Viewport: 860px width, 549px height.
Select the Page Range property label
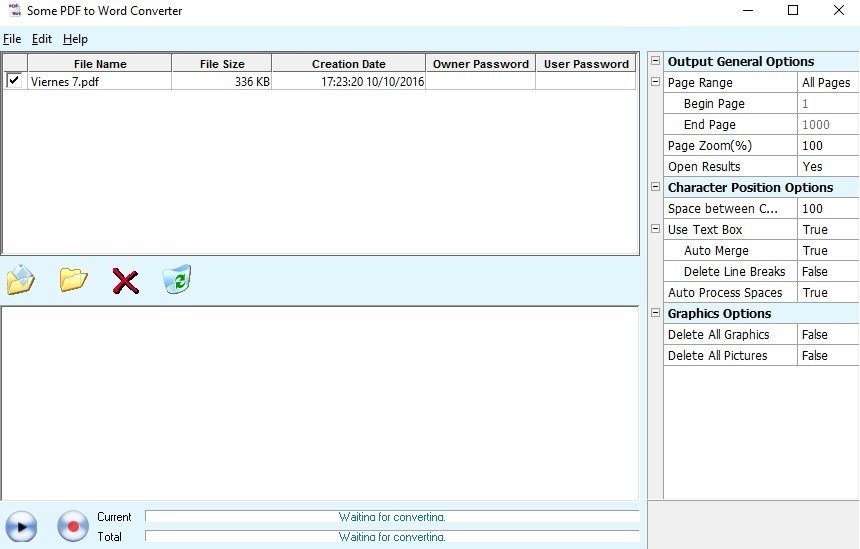700,83
